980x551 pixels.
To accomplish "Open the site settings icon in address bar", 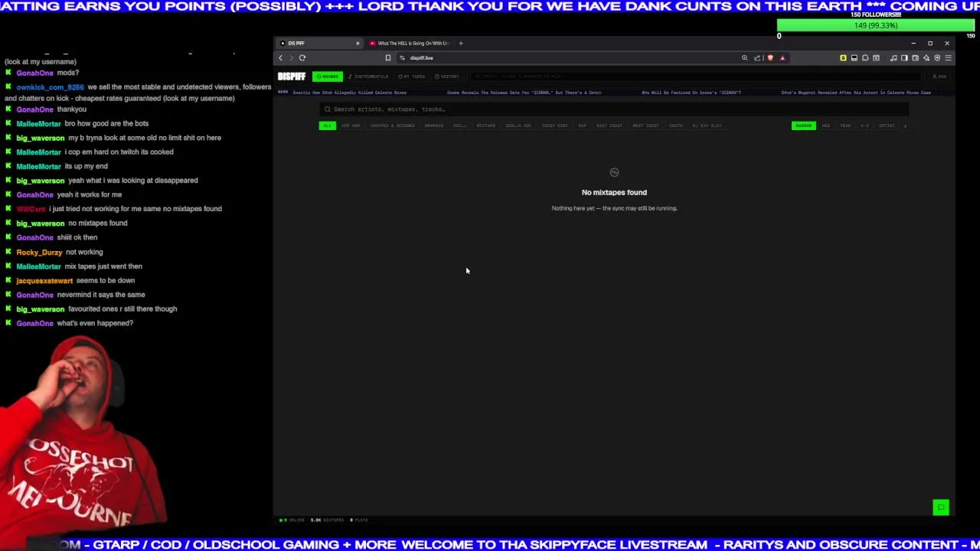I will tap(402, 58).
